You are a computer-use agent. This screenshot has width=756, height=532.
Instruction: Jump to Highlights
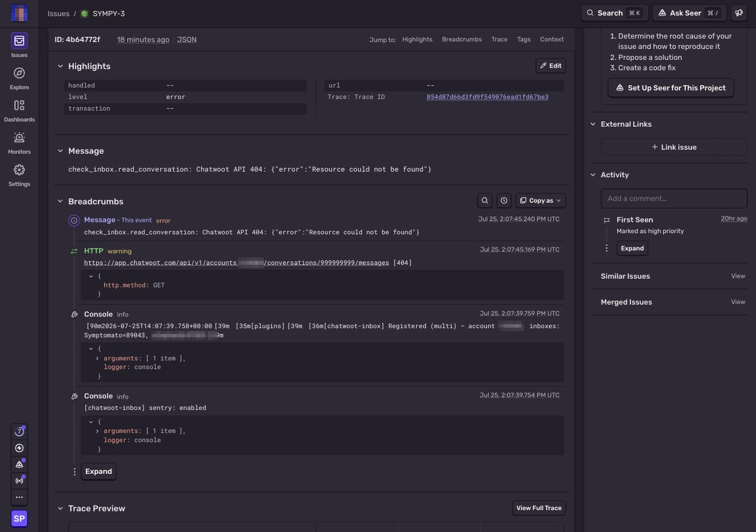point(417,39)
